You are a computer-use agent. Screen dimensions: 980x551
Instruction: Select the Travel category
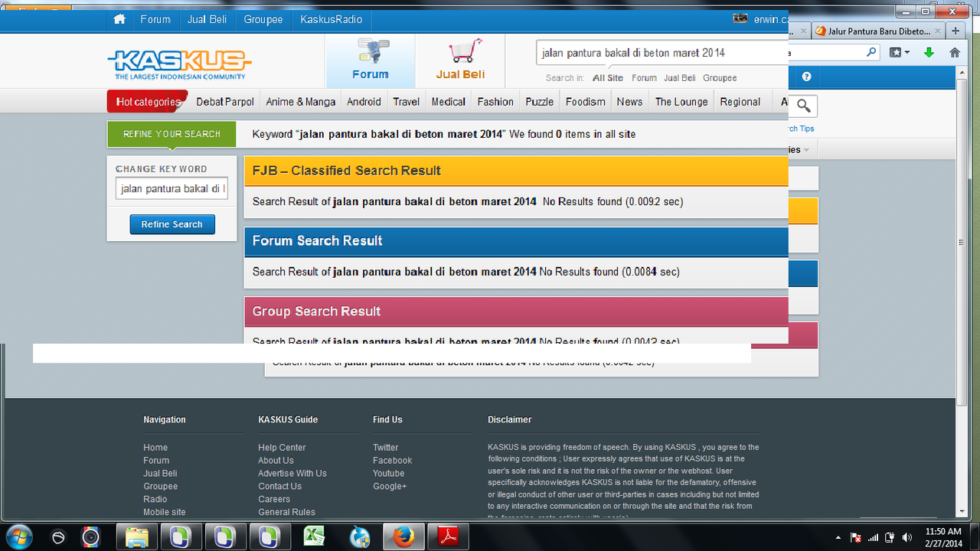tap(407, 102)
